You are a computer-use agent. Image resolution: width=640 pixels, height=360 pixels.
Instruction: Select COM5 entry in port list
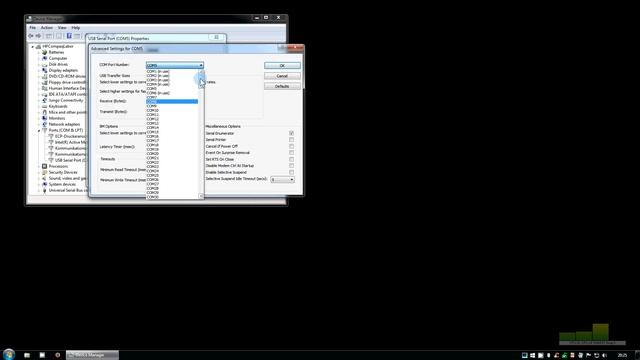pos(172,89)
